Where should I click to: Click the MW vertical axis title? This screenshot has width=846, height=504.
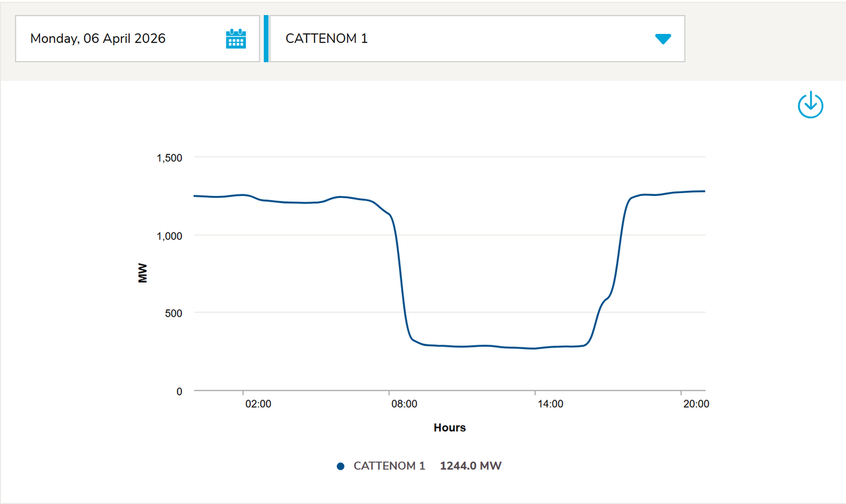(x=143, y=274)
